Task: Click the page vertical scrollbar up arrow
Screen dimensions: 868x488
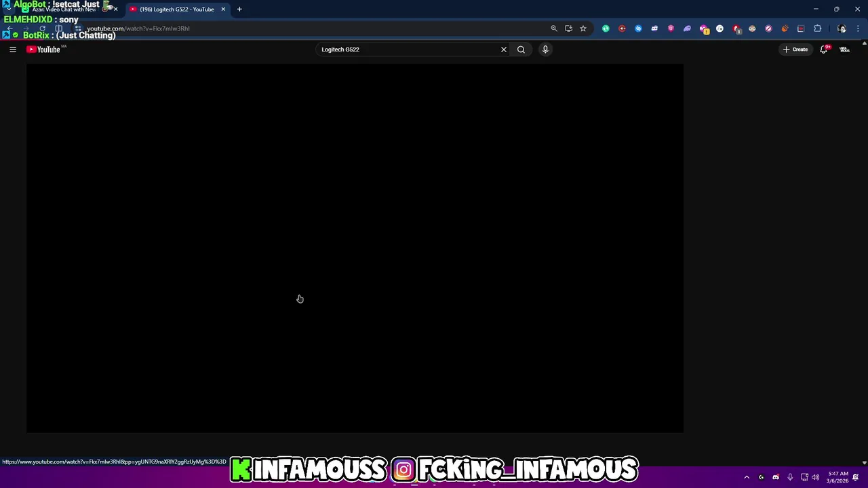Action: click(x=864, y=43)
